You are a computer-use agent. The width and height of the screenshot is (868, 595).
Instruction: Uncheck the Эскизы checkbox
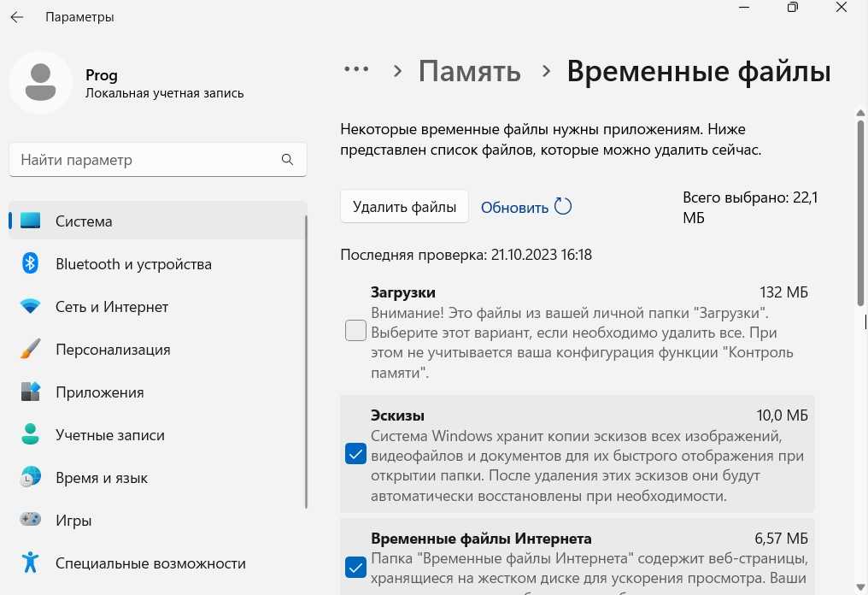[x=355, y=455]
